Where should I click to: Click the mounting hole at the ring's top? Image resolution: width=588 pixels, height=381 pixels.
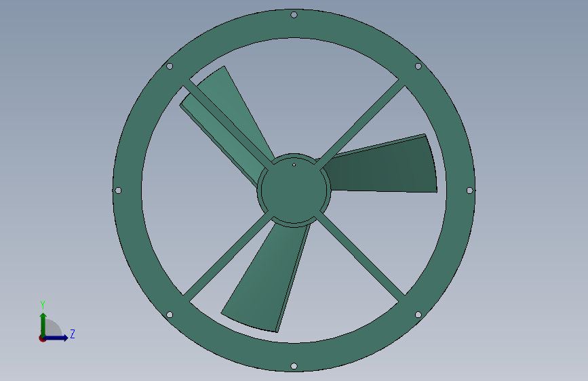[294, 15]
